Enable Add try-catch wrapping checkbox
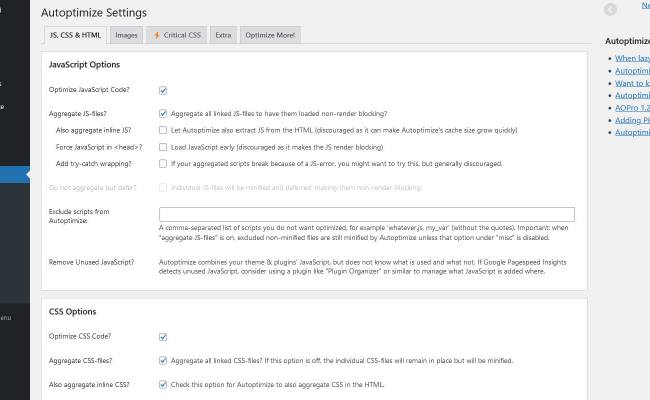The width and height of the screenshot is (650, 400). click(163, 164)
